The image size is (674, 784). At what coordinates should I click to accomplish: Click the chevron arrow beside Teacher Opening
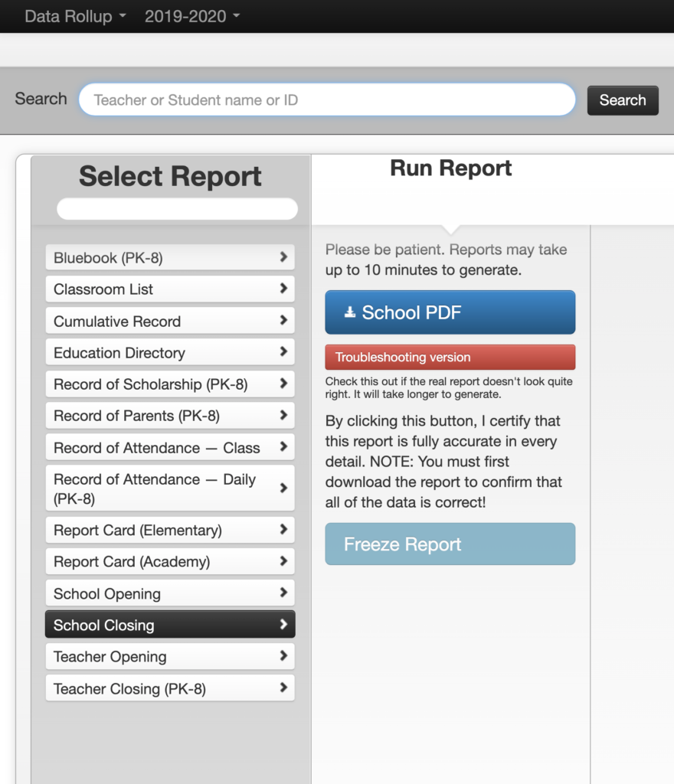pyautogui.click(x=283, y=656)
